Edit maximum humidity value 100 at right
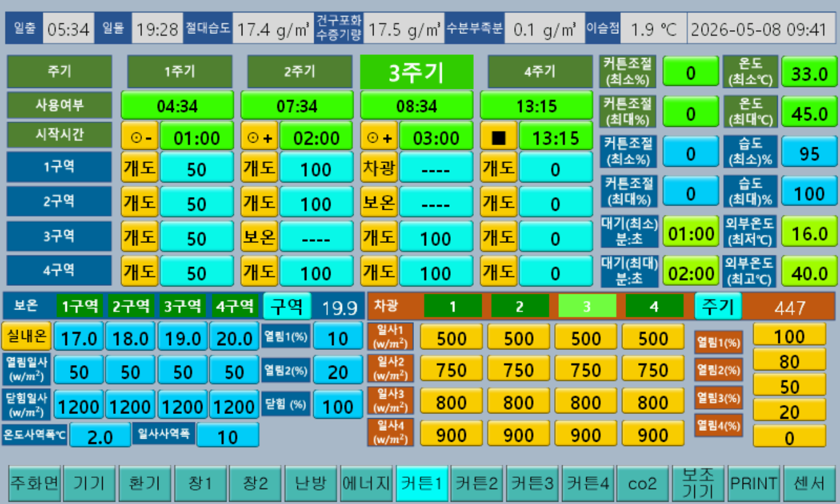The height and width of the screenshot is (504, 840). pyautogui.click(x=809, y=192)
